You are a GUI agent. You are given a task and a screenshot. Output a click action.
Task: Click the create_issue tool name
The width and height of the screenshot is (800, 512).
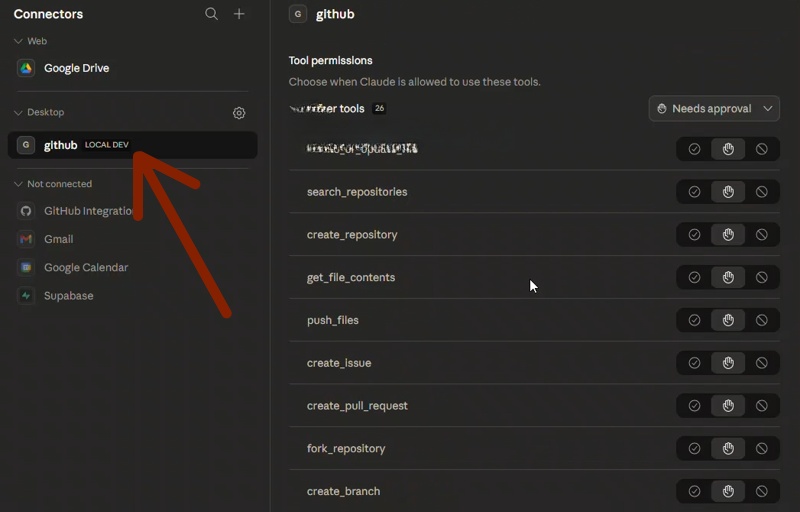(339, 363)
